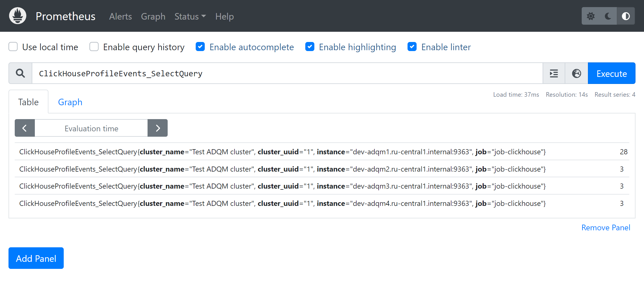The width and height of the screenshot is (644, 289).
Task: Go to previous evaluation time
Action: tap(25, 128)
